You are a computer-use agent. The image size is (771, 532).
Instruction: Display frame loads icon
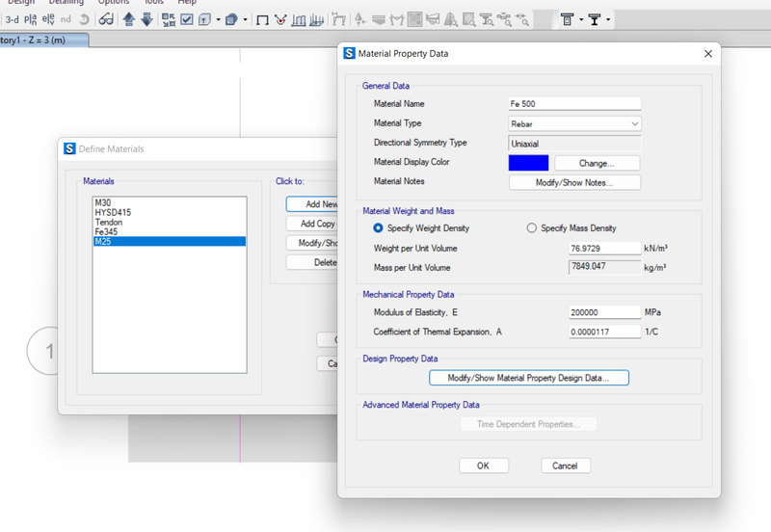click(299, 19)
